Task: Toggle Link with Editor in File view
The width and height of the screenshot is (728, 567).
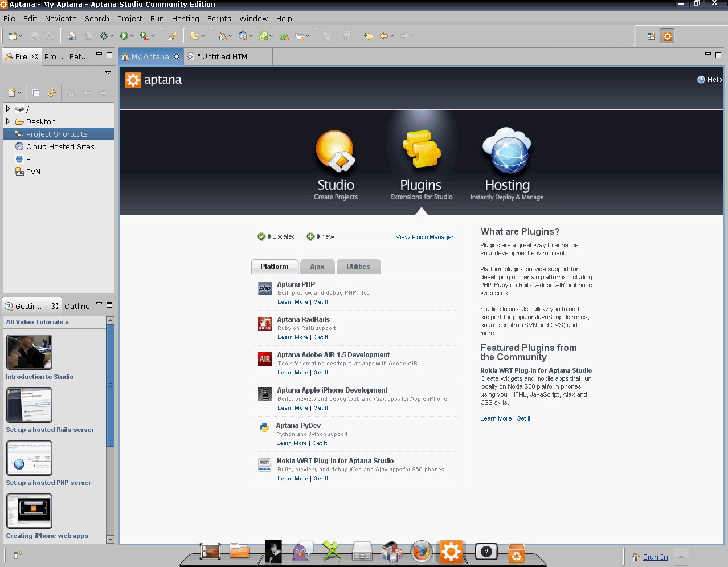Action: pyautogui.click(x=52, y=93)
